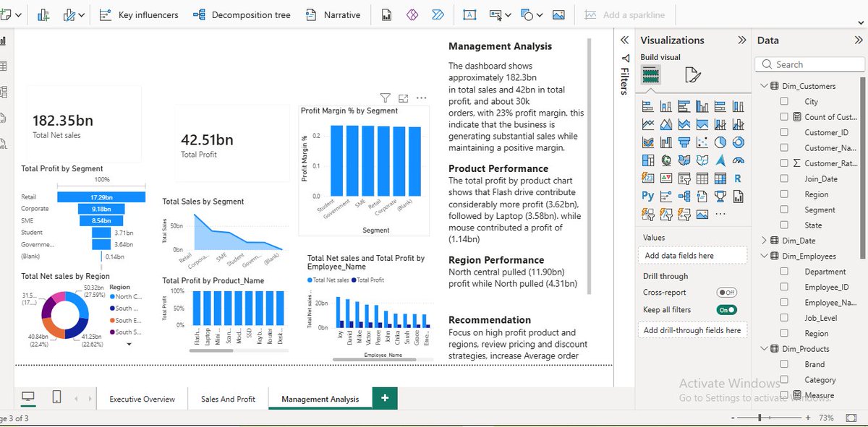Adjust the zoom slider in status bar

(x=761, y=418)
